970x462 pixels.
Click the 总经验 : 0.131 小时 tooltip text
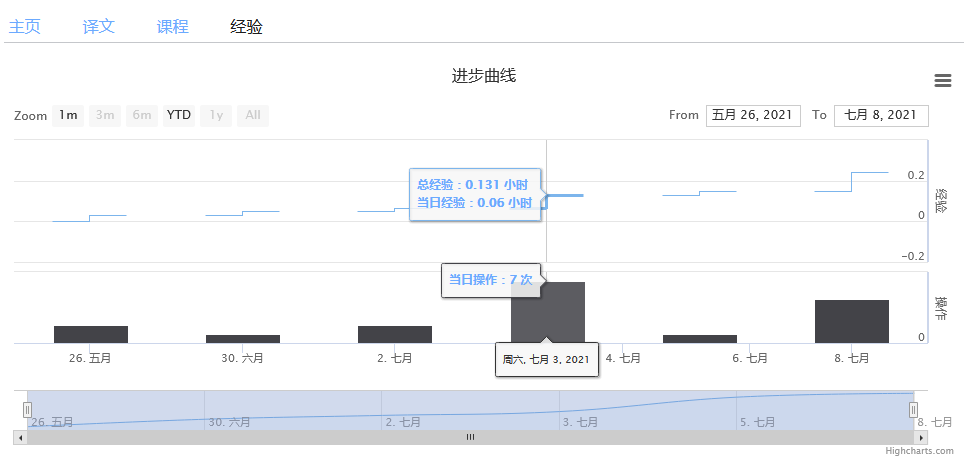click(x=474, y=184)
